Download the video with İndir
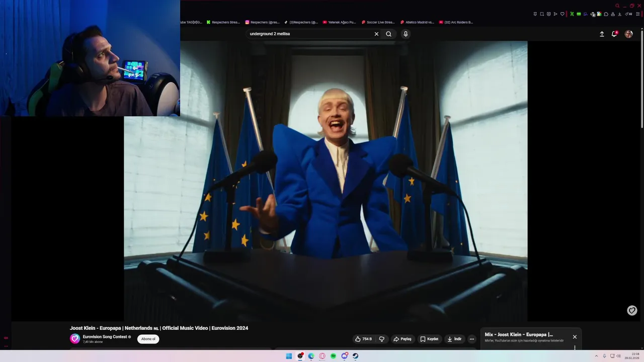The height and width of the screenshot is (362, 644). tap(454, 339)
